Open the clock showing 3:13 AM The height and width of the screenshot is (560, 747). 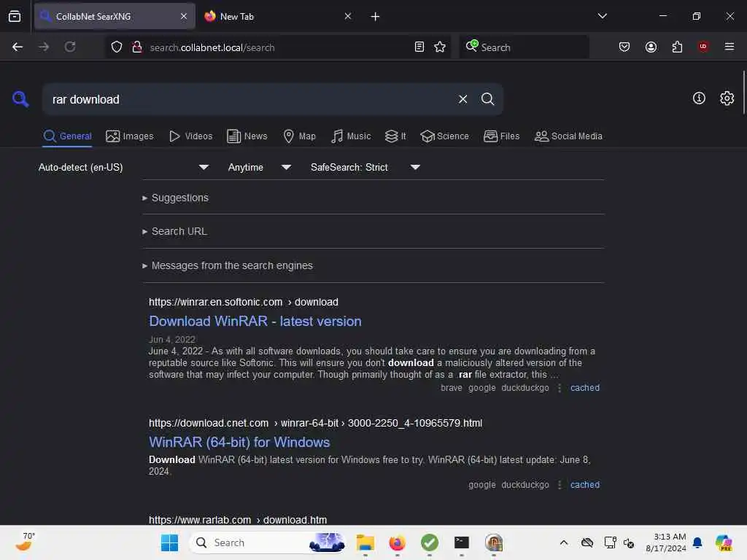click(665, 542)
